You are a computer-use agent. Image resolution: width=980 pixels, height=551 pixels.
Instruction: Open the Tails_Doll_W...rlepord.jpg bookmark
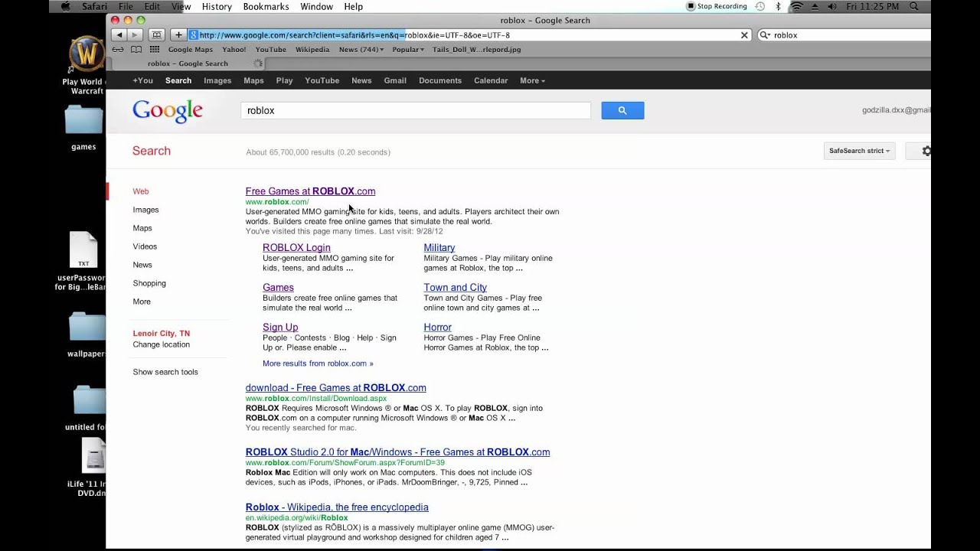[476, 50]
